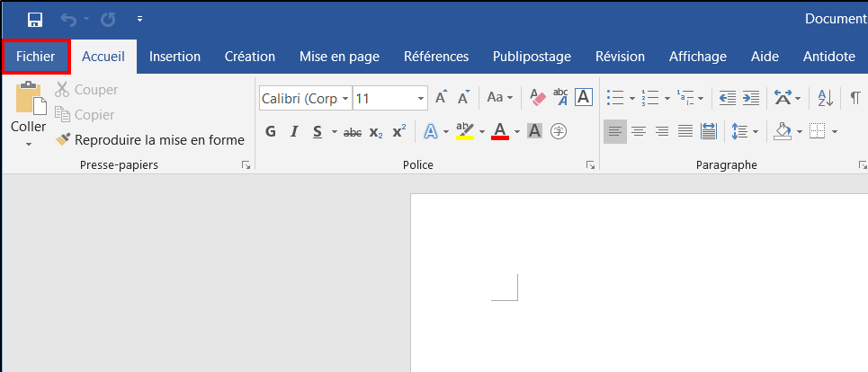The height and width of the screenshot is (372, 868).
Task: Center the text alignment
Action: click(639, 131)
